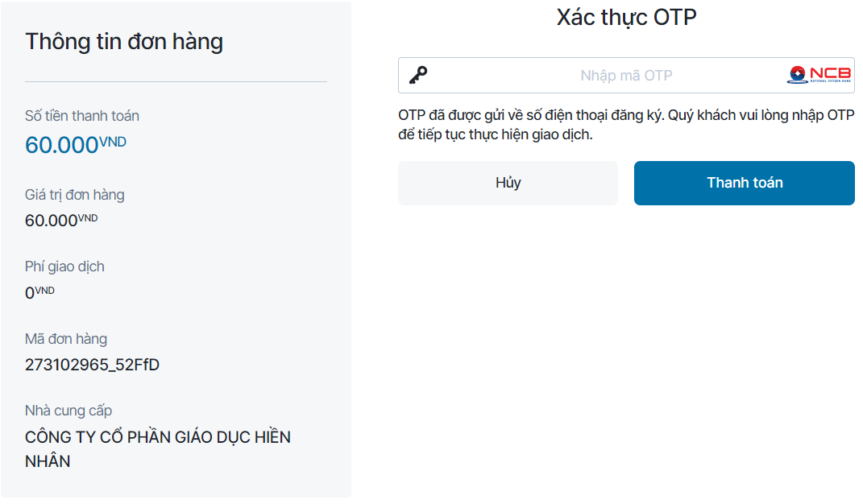The width and height of the screenshot is (863, 504).
Task: Click the key icon in the OTP field
Action: coord(418,74)
